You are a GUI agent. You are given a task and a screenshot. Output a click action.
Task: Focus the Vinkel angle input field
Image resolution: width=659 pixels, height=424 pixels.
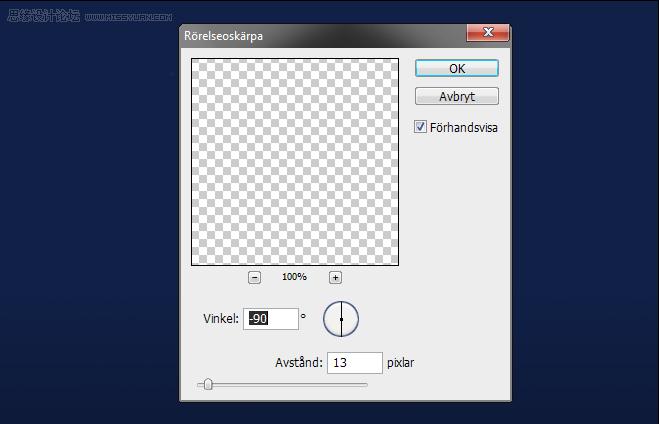[x=271, y=319]
